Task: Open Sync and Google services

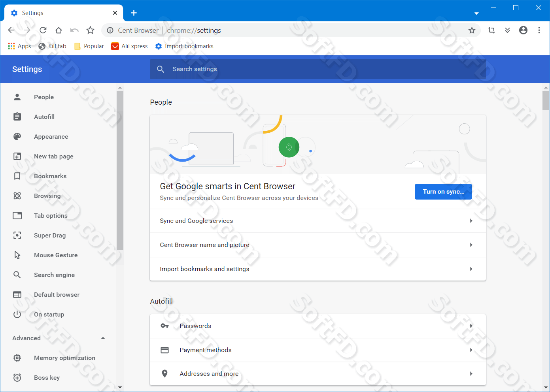Action: click(x=318, y=221)
